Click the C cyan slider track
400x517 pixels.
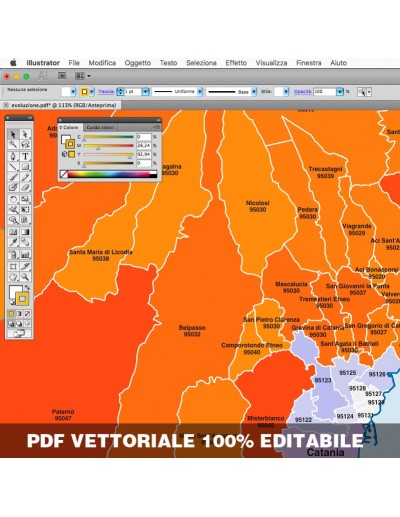click(x=108, y=137)
